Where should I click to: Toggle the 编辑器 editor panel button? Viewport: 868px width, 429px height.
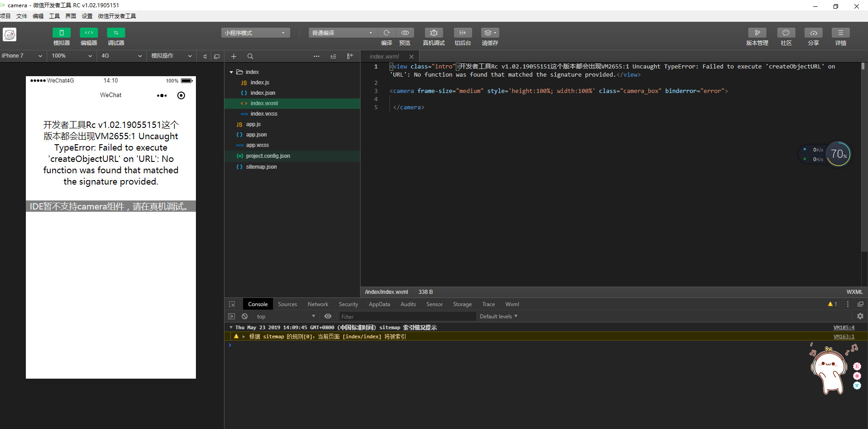tap(89, 33)
